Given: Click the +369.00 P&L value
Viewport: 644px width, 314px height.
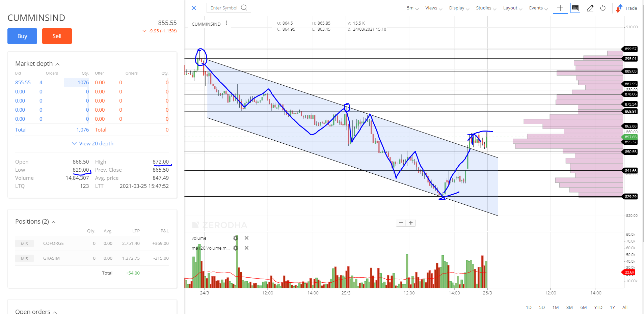Looking at the screenshot, I should [160, 244].
